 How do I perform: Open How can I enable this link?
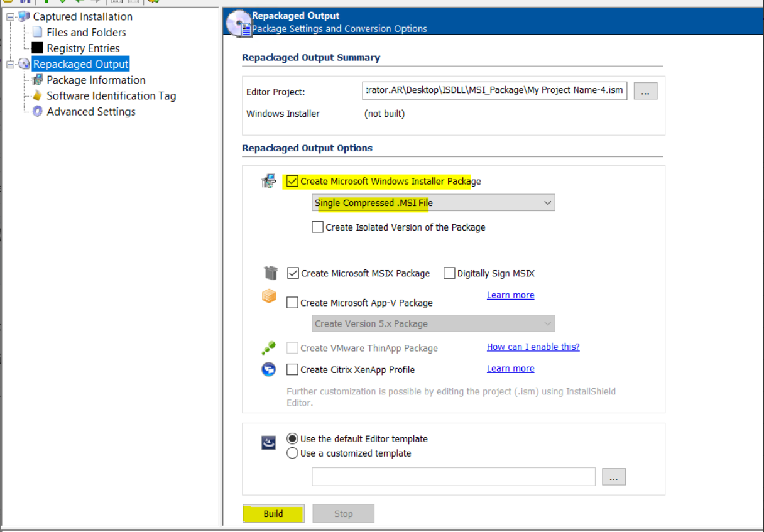pyautogui.click(x=533, y=347)
